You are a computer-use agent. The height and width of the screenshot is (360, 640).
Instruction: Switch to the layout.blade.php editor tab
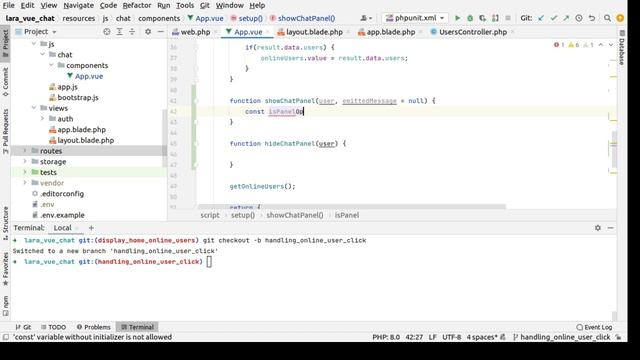pyautogui.click(x=314, y=32)
